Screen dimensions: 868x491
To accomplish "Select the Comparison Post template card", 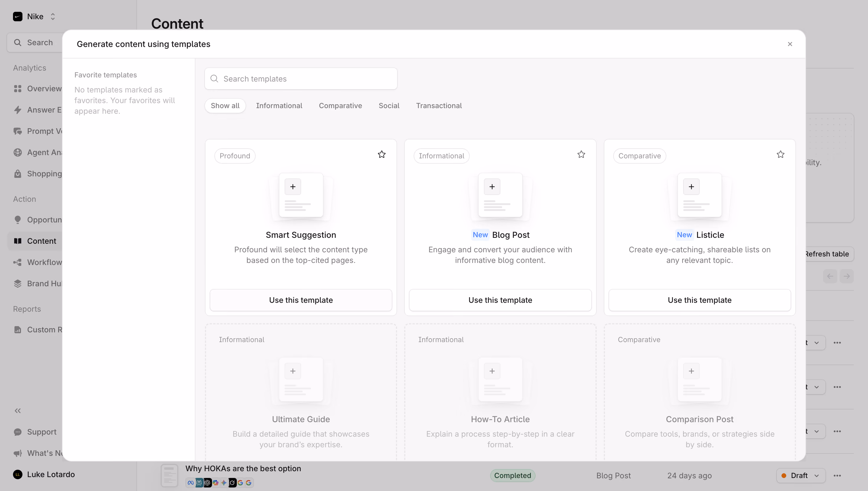I will [x=699, y=392].
